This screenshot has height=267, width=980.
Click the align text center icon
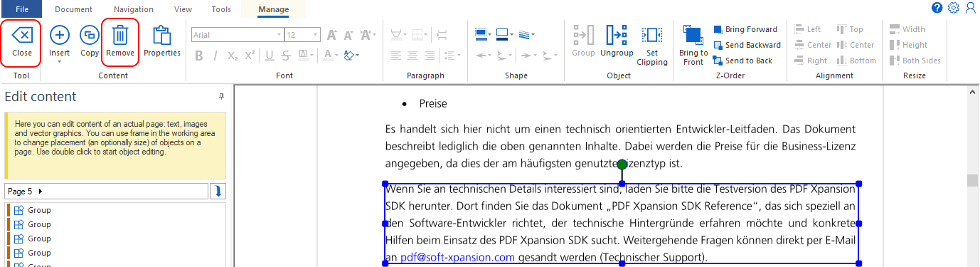[x=413, y=55]
